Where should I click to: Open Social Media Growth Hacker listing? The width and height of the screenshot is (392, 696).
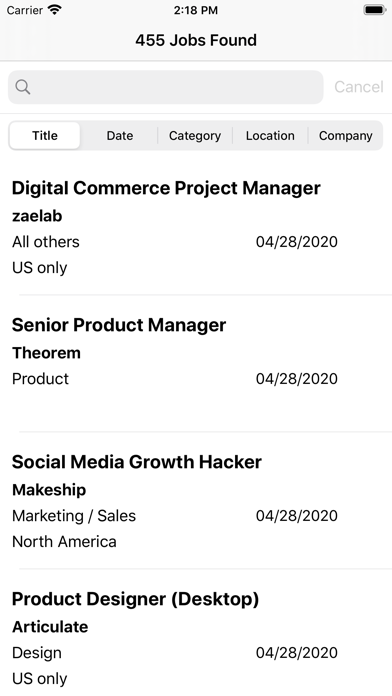tap(196, 500)
